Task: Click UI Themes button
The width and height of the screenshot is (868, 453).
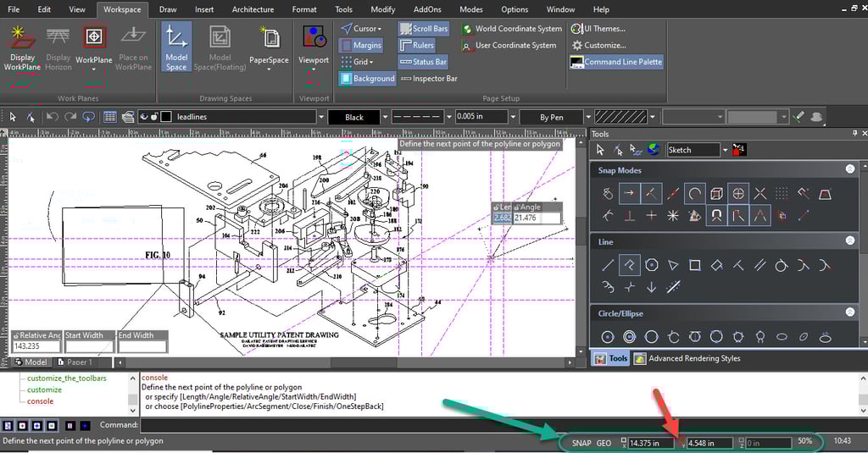Action: (x=598, y=29)
